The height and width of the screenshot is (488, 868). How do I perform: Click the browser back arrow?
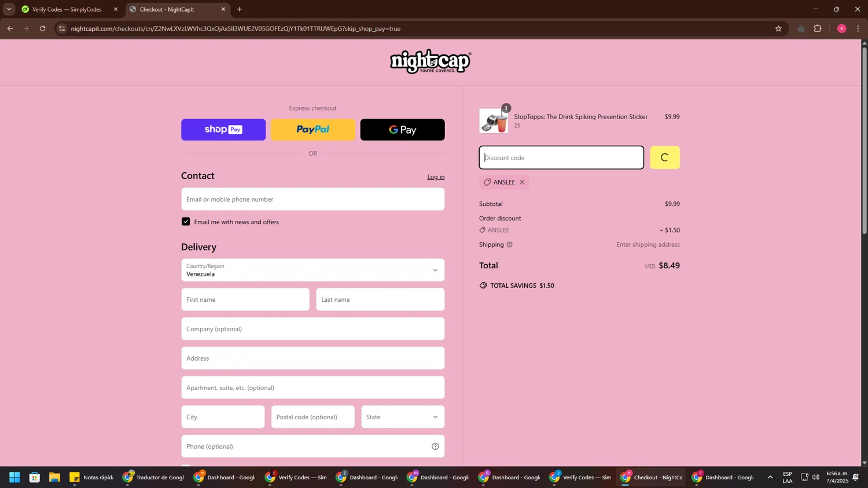coord(10,28)
